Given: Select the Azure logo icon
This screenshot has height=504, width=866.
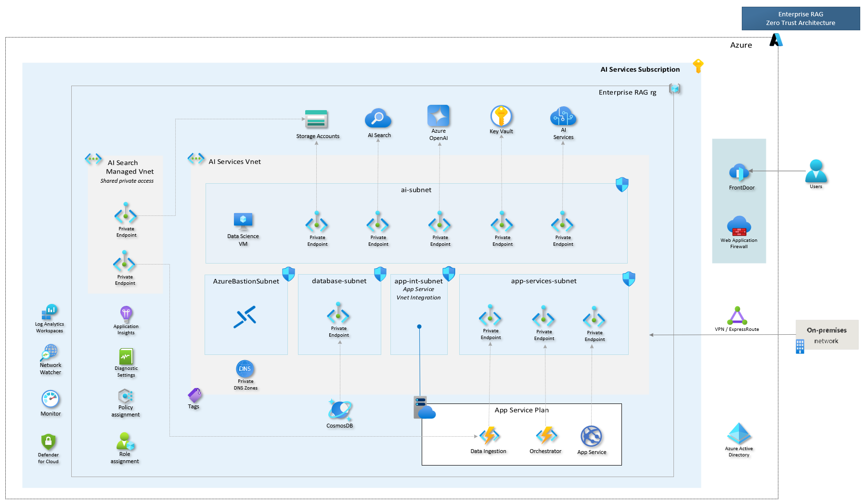Looking at the screenshot, I should coord(776,40).
